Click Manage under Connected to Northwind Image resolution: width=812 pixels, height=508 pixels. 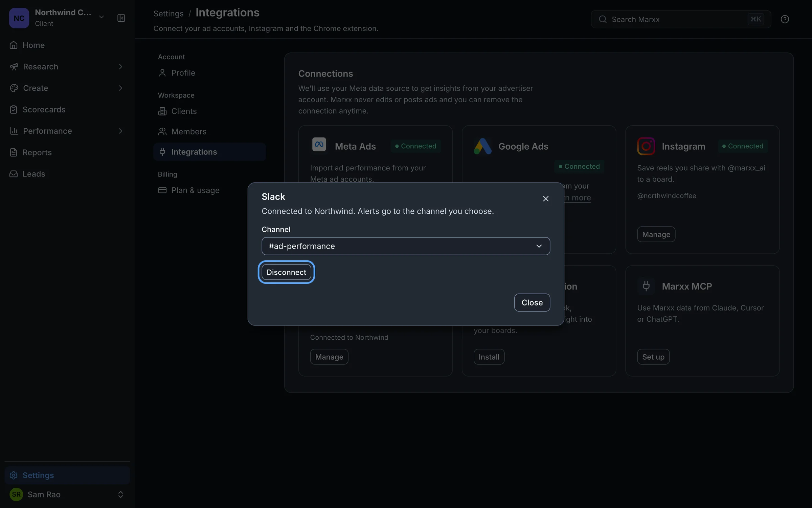[329, 357]
